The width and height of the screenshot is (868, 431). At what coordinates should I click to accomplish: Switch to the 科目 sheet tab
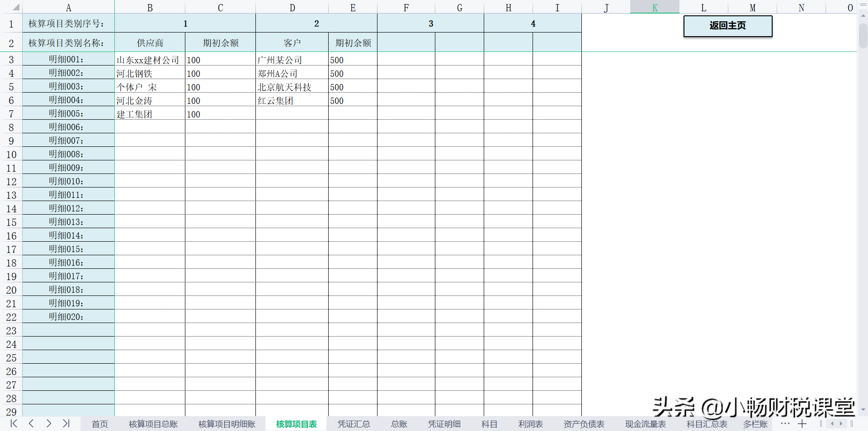point(489,424)
